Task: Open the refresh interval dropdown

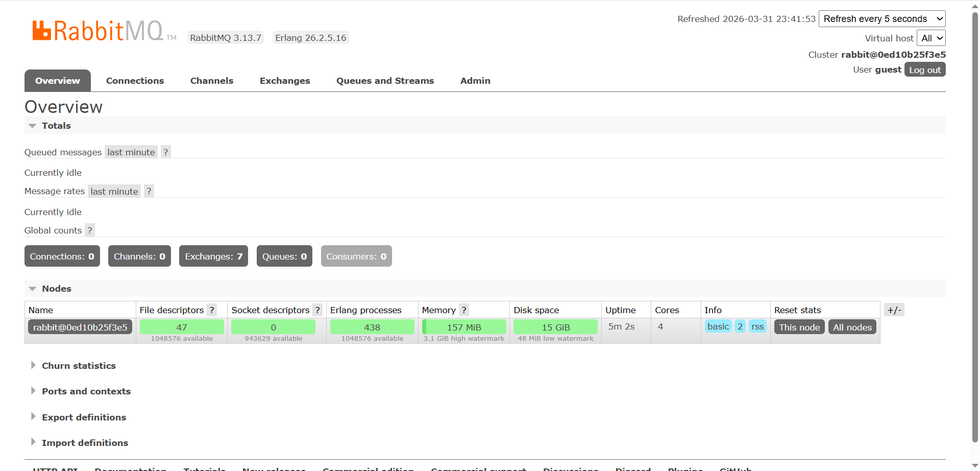Action: pyautogui.click(x=881, y=19)
